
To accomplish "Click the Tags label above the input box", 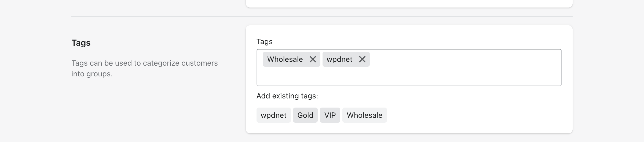I will point(264,42).
